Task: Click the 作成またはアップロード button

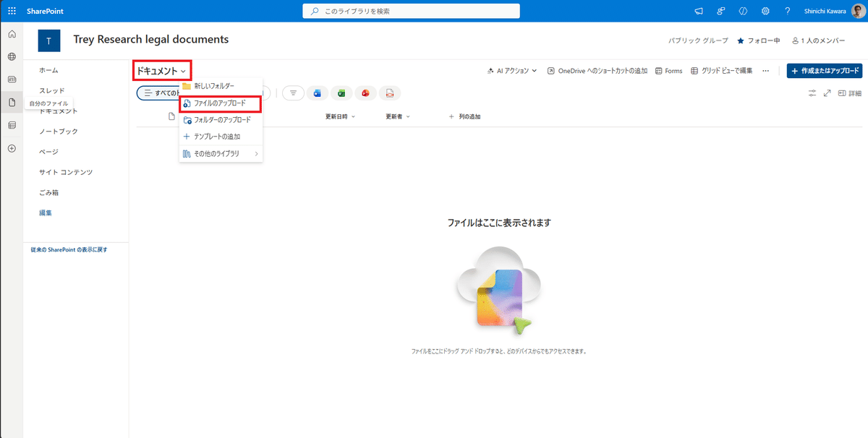Action: [825, 70]
